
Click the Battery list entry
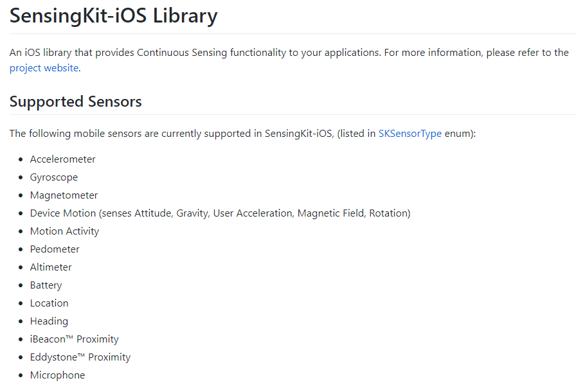[46, 285]
